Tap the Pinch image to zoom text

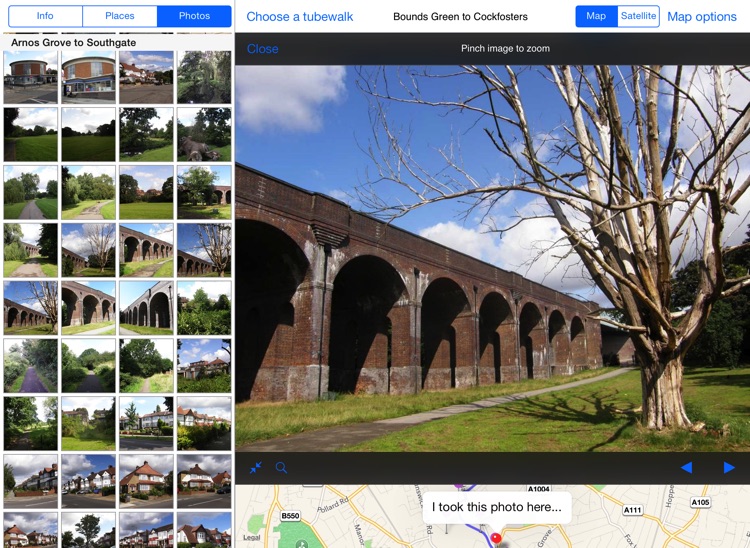click(506, 48)
